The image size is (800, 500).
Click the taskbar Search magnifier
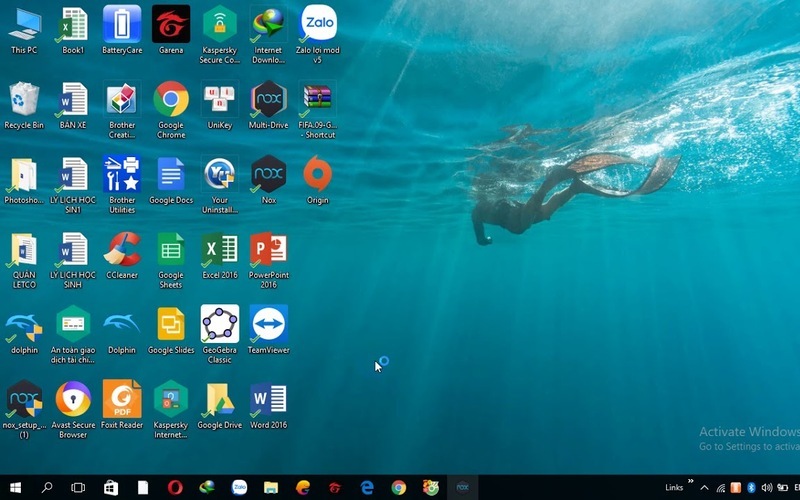click(46, 488)
